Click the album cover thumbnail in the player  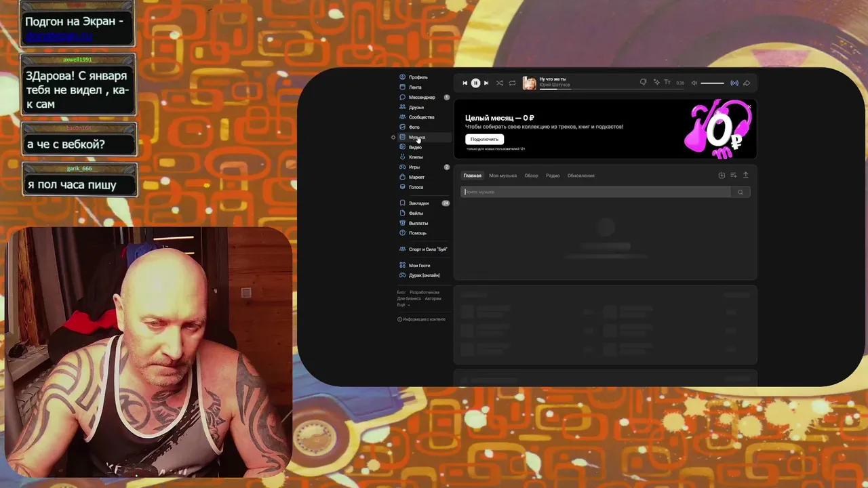coord(529,83)
